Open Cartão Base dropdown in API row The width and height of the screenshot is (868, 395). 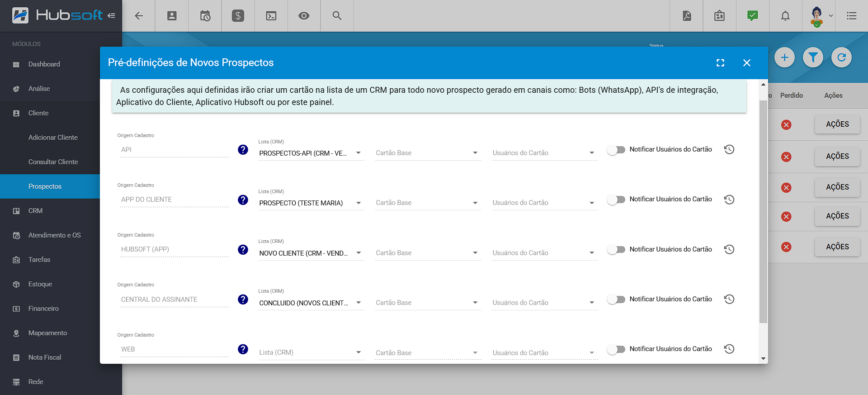[428, 153]
